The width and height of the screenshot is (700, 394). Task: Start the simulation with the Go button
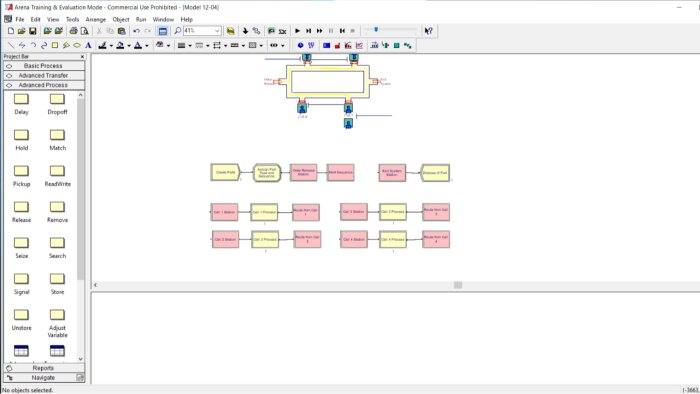tap(297, 31)
